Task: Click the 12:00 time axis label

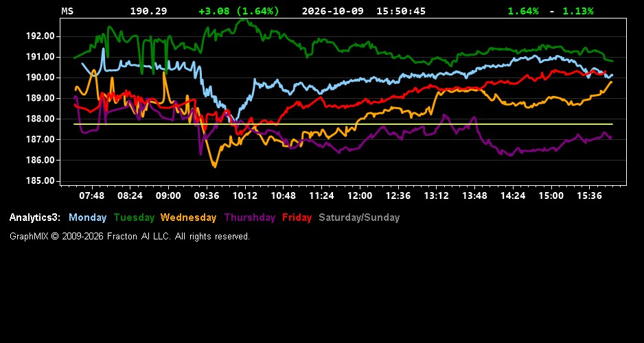Action: pos(360,196)
